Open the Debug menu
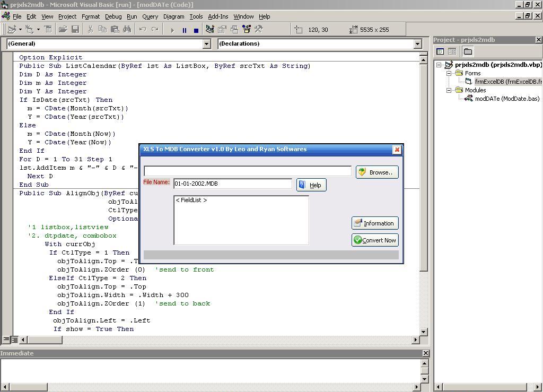 click(113, 16)
